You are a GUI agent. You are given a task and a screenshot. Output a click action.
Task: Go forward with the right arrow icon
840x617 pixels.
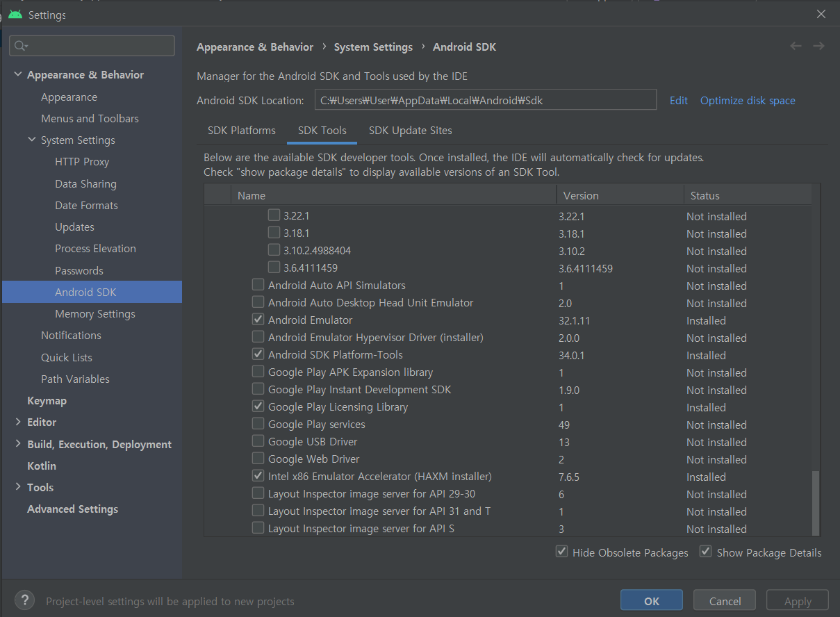(818, 47)
